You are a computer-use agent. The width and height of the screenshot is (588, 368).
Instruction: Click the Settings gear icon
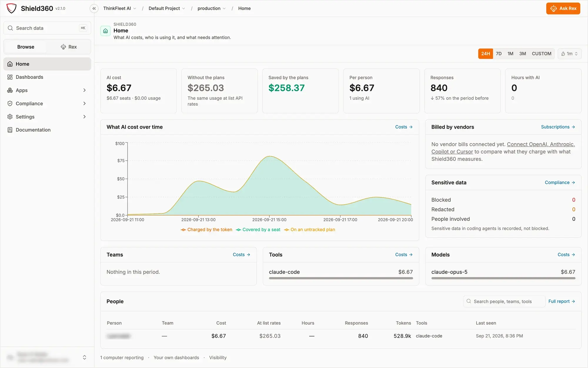[10, 117]
